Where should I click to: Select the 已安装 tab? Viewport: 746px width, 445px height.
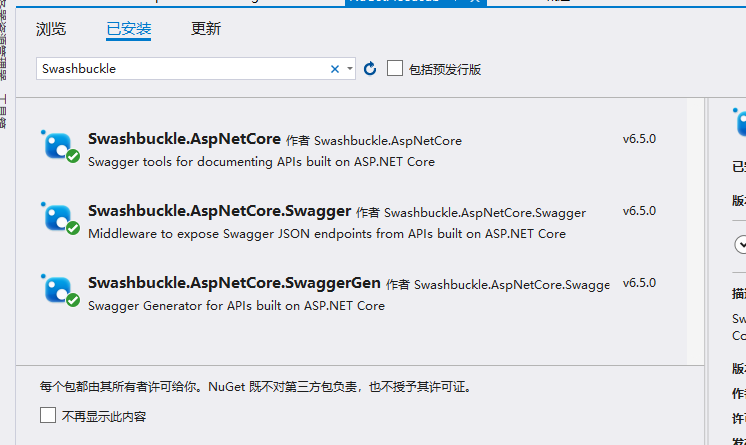click(x=128, y=29)
